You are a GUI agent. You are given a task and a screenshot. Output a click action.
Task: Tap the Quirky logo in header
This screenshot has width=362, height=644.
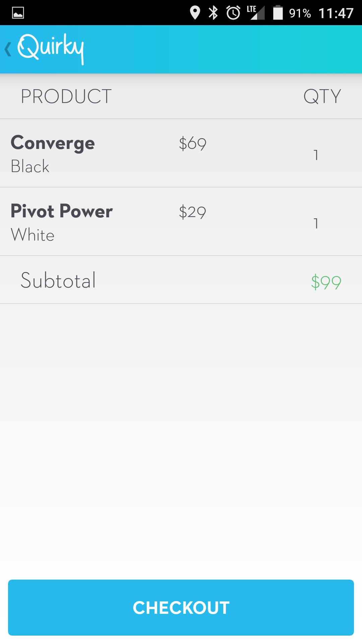click(x=50, y=49)
